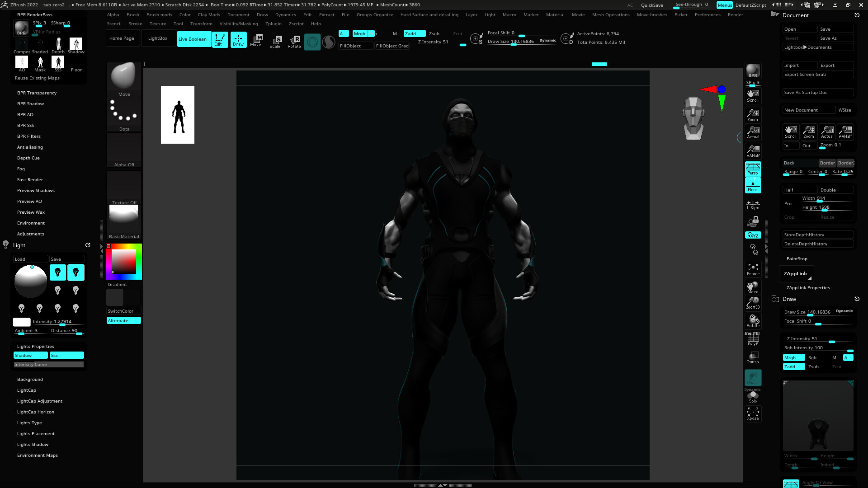
Task: Click the Solo mode icon
Action: 753,397
